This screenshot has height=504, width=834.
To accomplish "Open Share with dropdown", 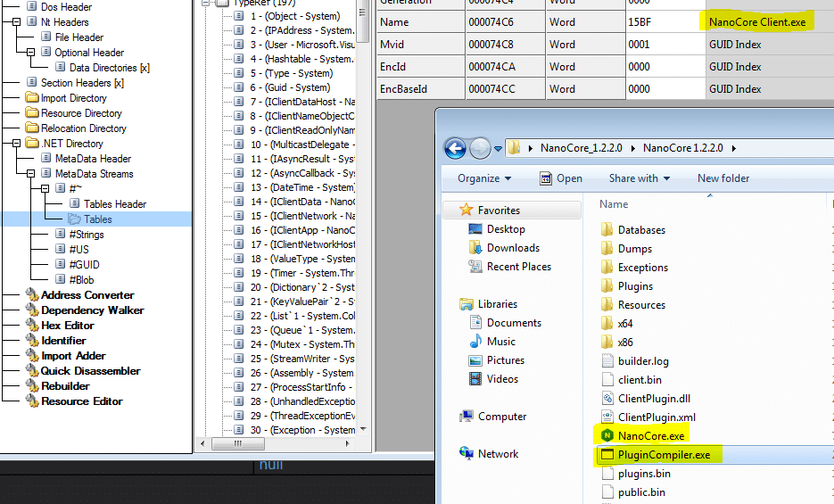I will pos(640,178).
